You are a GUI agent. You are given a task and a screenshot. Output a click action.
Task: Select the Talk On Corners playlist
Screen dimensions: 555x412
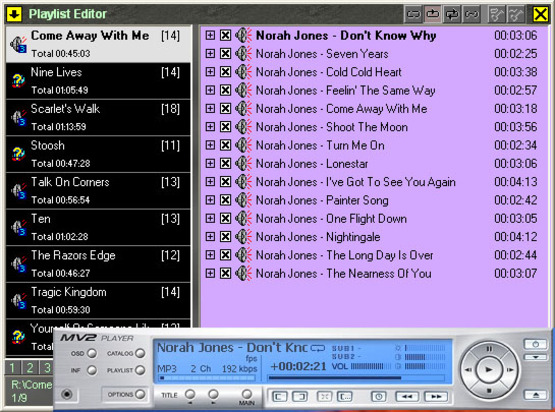(x=98, y=191)
